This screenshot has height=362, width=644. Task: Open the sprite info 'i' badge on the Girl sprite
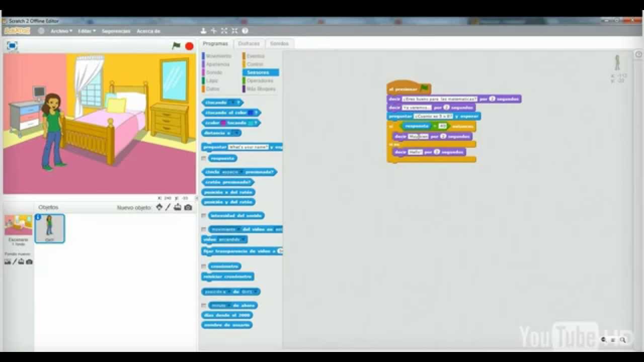[x=38, y=217]
